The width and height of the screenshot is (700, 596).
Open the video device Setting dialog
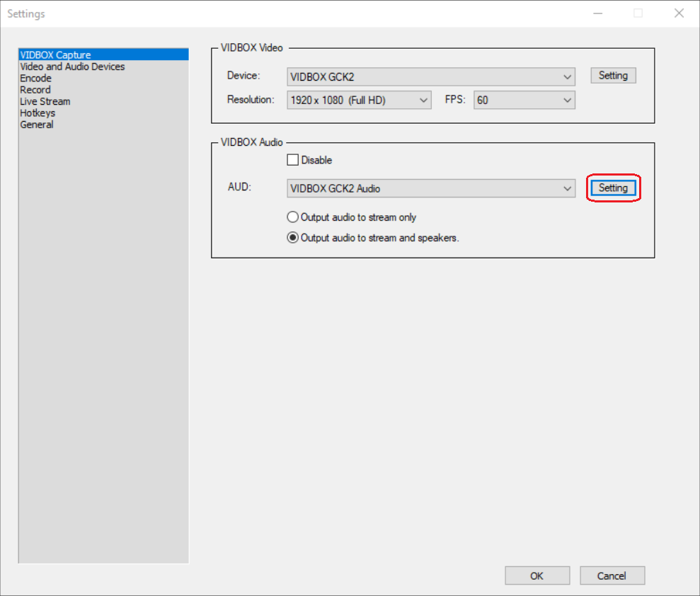(x=613, y=75)
